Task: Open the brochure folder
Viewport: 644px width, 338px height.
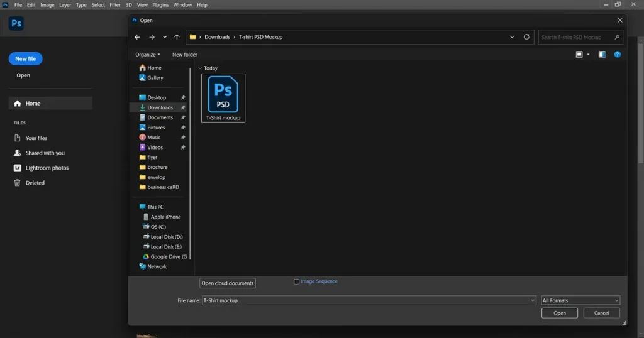Action: tap(153, 167)
